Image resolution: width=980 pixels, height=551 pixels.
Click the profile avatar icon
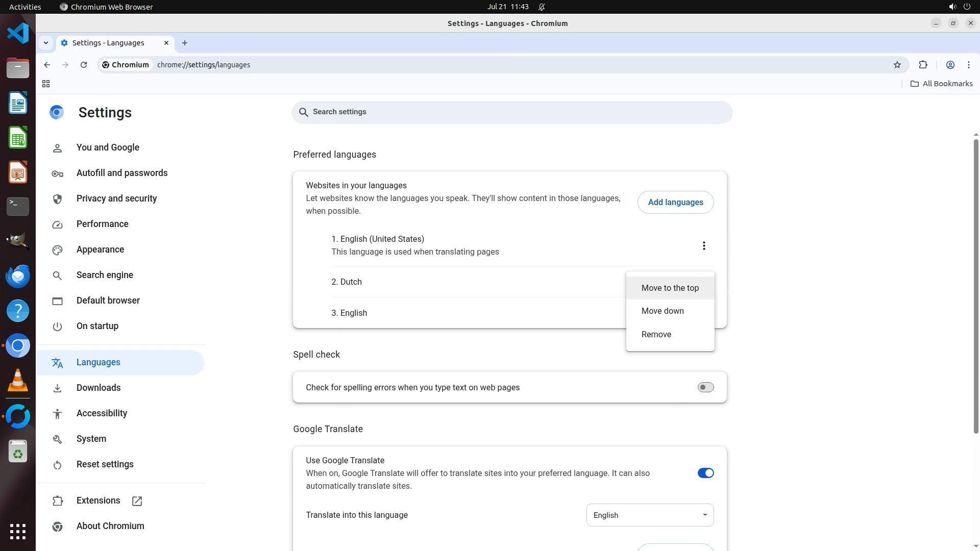click(950, 65)
